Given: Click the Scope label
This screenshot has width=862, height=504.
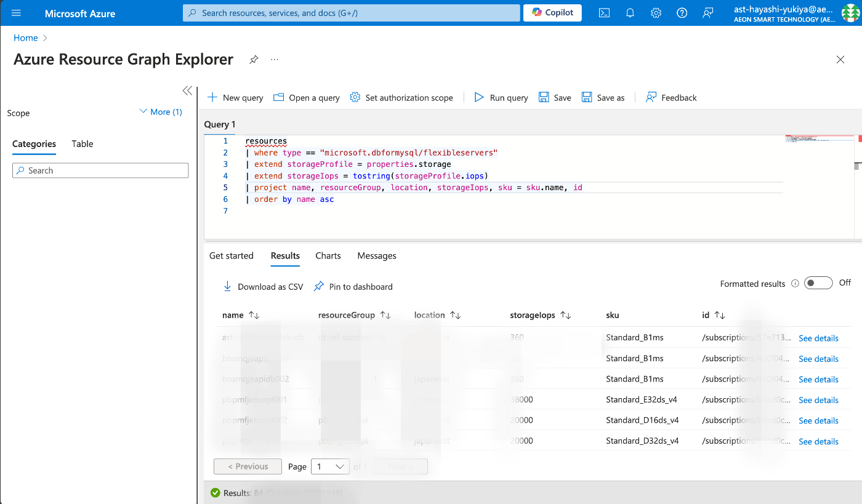Looking at the screenshot, I should (18, 113).
